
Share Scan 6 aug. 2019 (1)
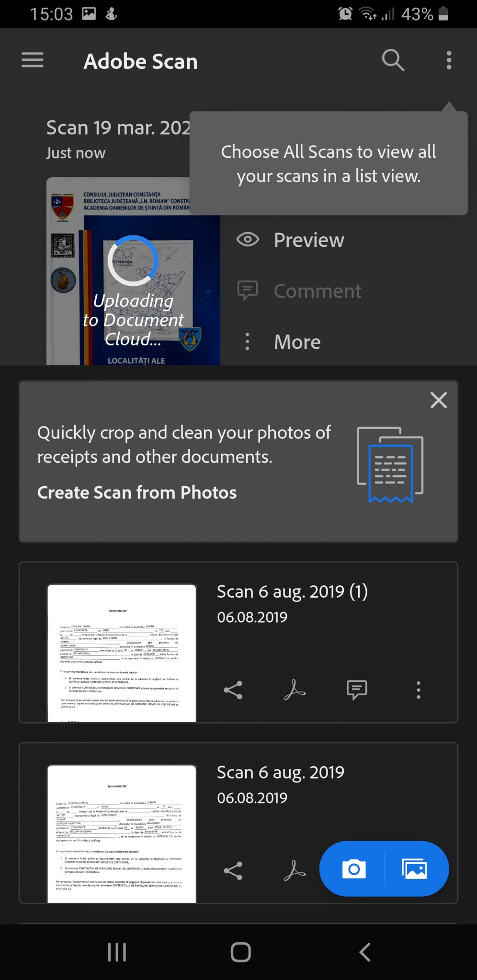coord(233,690)
